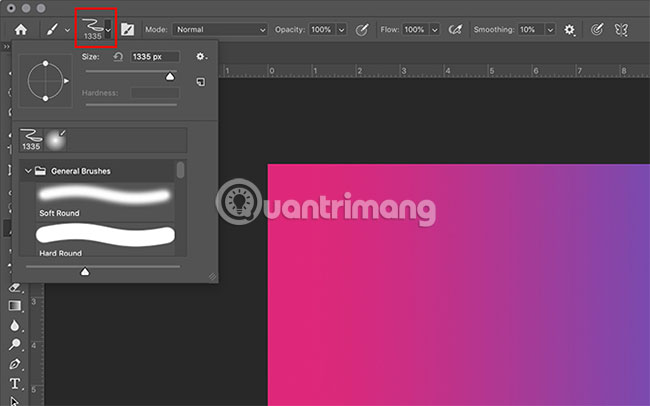The image size is (650, 406).
Task: Open brush picker gear menu
Action: (201, 56)
